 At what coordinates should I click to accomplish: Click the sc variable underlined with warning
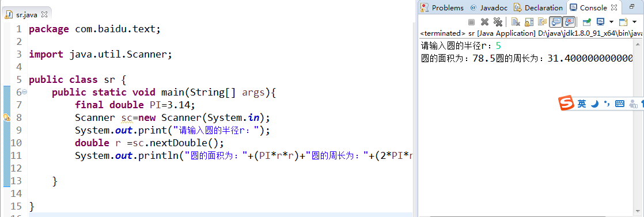(x=127, y=118)
